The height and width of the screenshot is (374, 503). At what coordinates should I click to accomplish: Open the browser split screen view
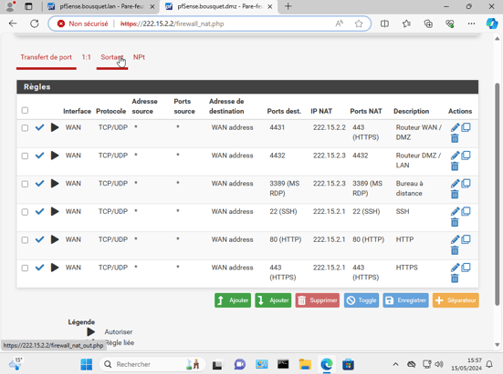pos(385,24)
